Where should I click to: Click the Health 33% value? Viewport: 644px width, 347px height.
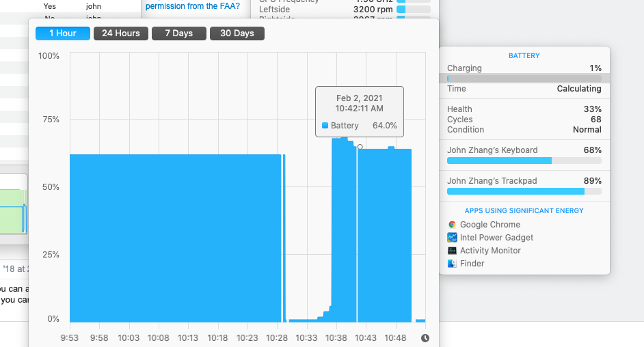[x=593, y=109]
